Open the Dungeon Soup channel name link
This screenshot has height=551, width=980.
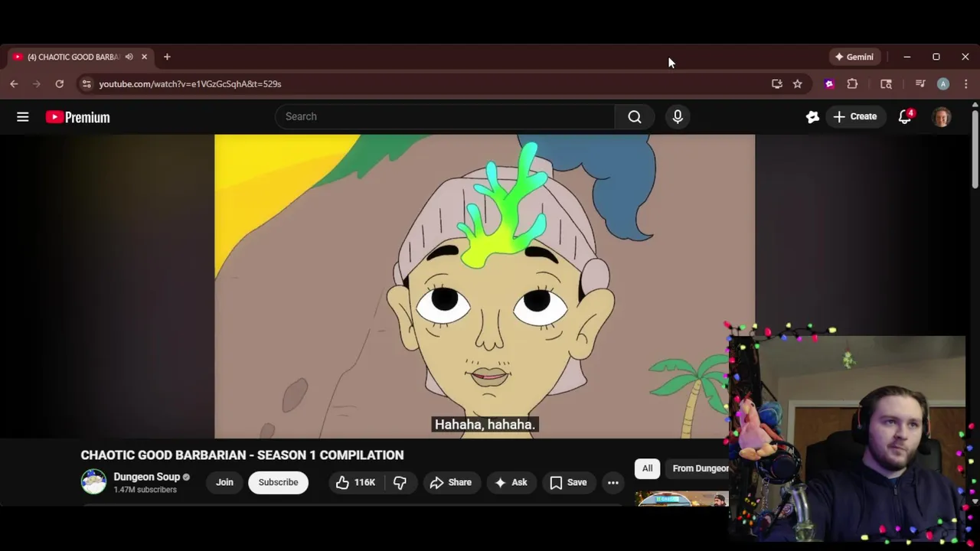(x=146, y=477)
